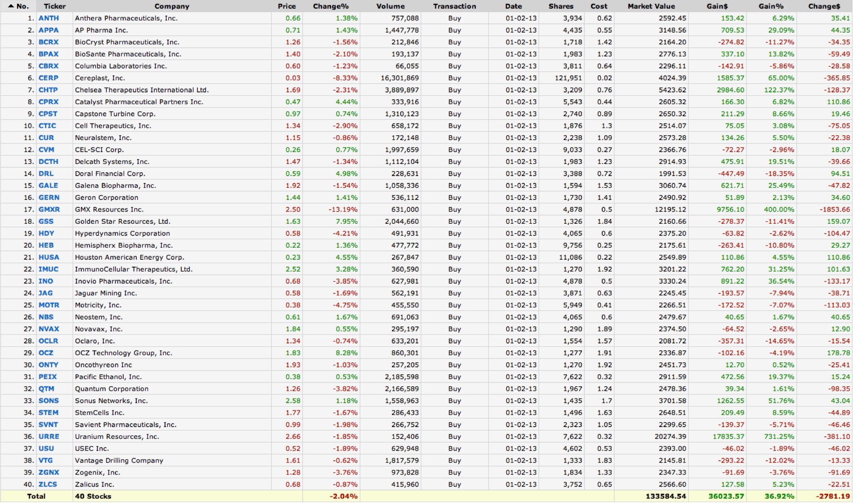Screen dimensions: 855x504
Task: Open the GALE ticker link
Action: tap(48, 185)
